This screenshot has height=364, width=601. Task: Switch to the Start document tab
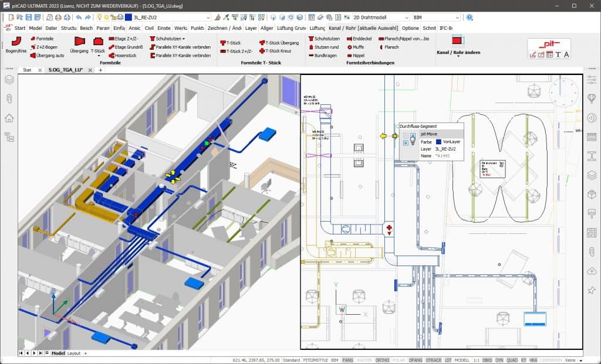(27, 70)
